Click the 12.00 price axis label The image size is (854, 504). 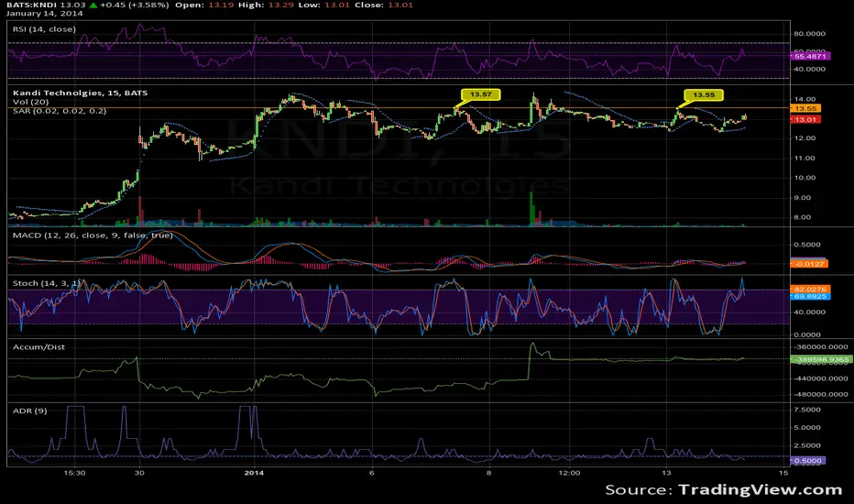[805, 138]
